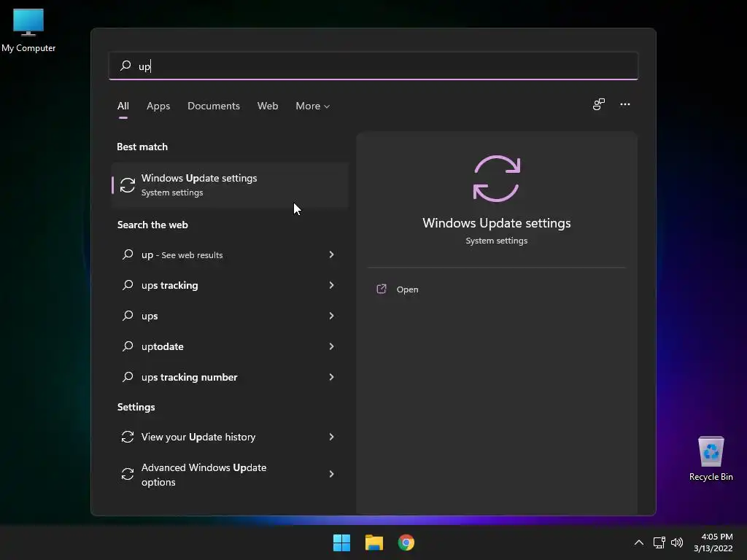Open 'View your Update history' setting
The height and width of the screenshot is (560, 747).
[x=230, y=437]
